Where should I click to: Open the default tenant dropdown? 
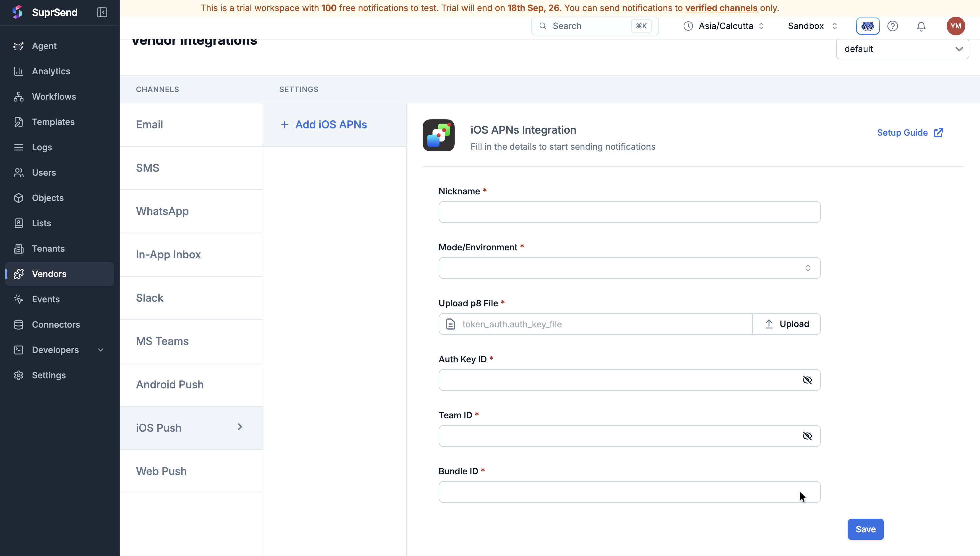coord(902,49)
